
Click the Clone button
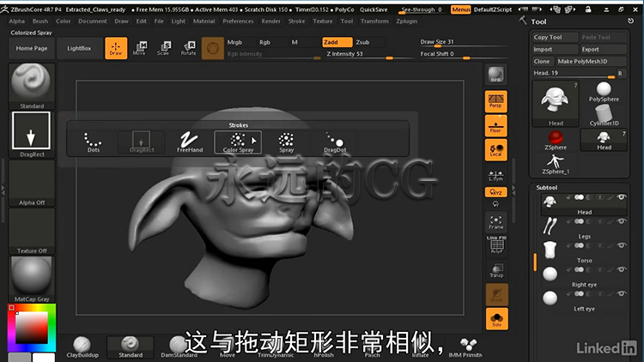pos(543,61)
